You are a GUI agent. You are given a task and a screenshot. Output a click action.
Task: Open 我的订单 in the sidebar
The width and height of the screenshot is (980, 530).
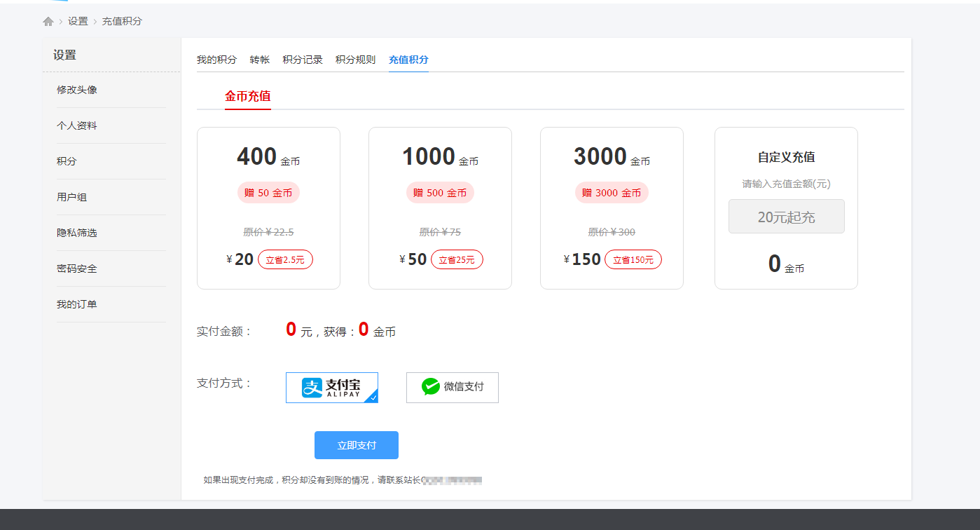point(77,304)
